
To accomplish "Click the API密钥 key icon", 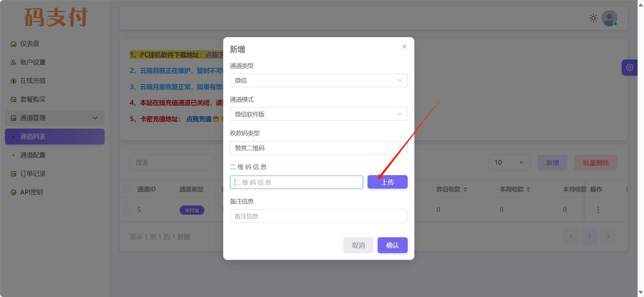I will click(13, 192).
